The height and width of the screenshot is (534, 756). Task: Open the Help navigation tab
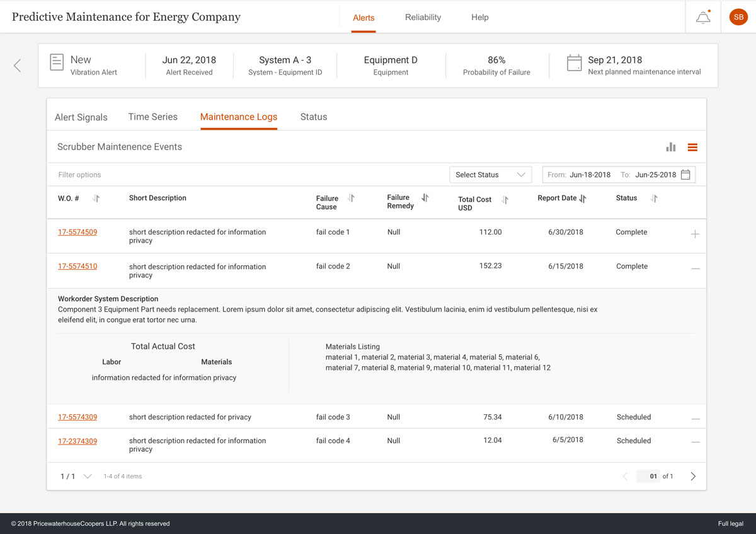[480, 17]
